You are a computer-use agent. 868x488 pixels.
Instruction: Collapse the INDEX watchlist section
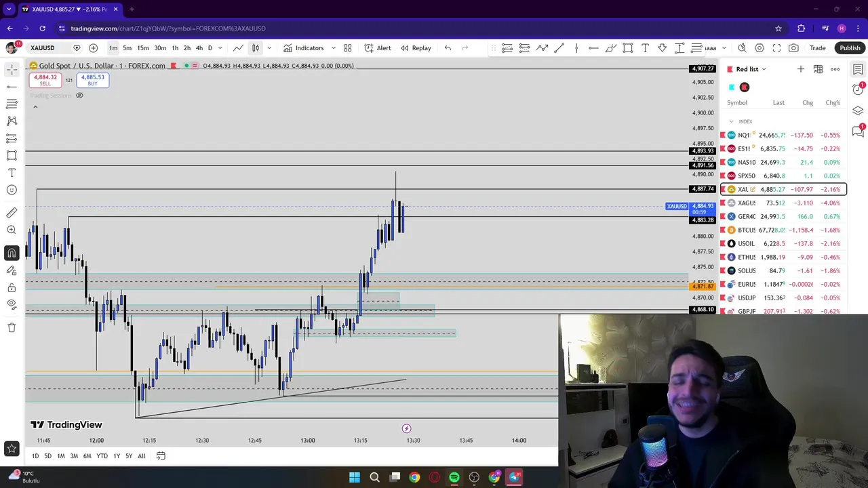pyautogui.click(x=732, y=121)
